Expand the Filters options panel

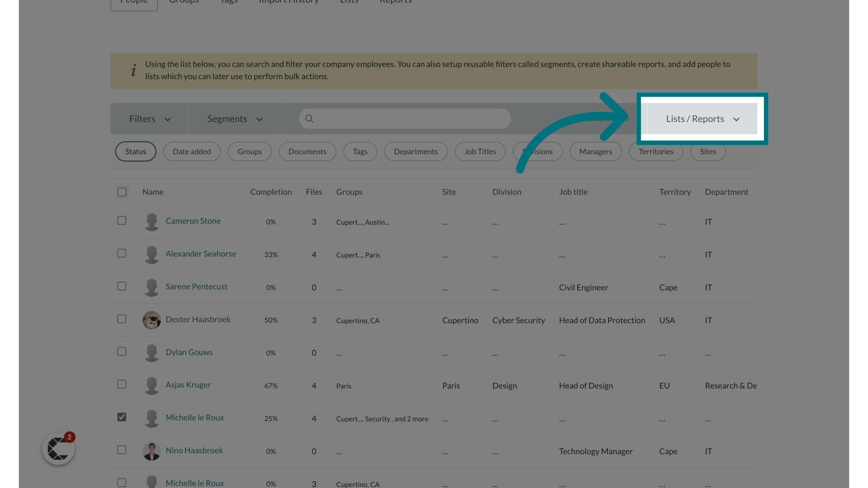pyautogui.click(x=149, y=118)
